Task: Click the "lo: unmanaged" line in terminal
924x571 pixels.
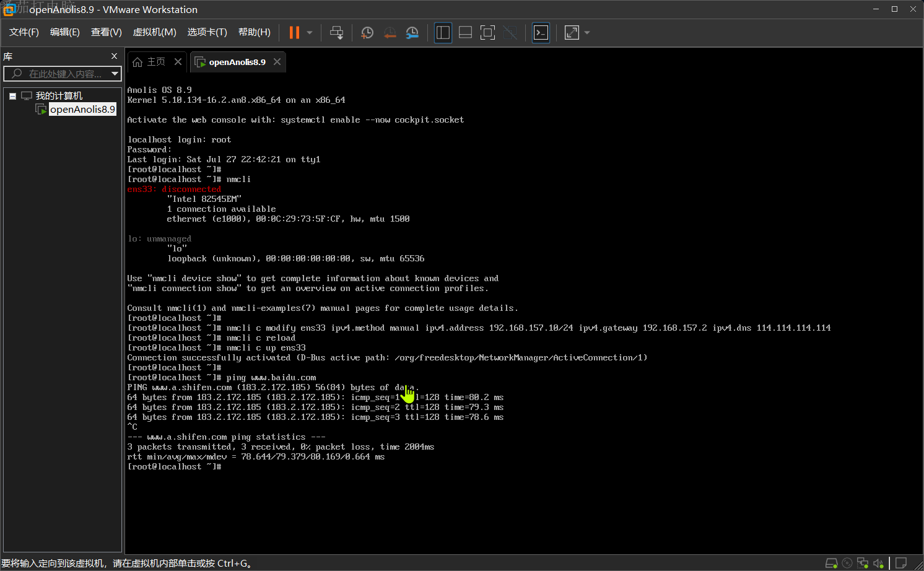Action: [159, 238]
